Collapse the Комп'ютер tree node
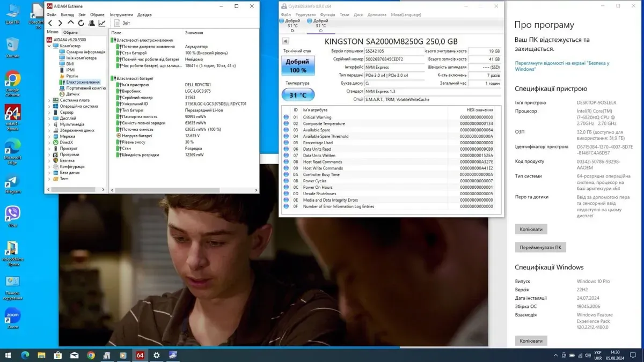 (x=49, y=46)
